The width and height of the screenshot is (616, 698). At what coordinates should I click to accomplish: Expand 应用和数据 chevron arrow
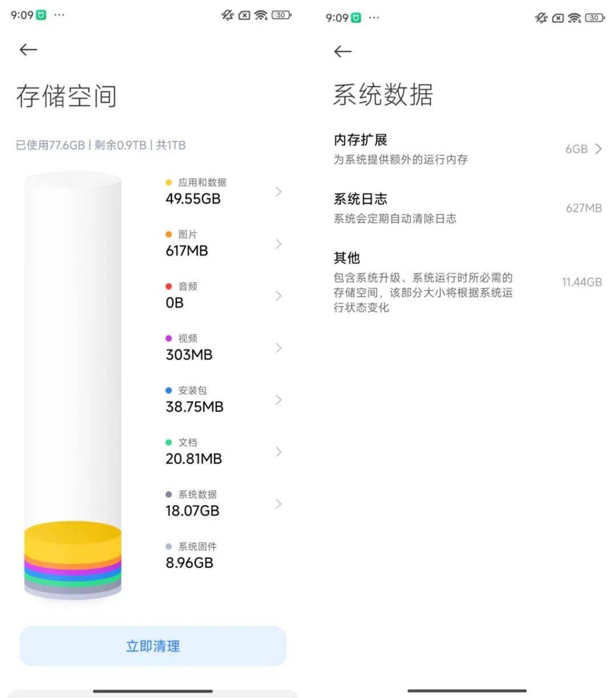pyautogui.click(x=278, y=192)
